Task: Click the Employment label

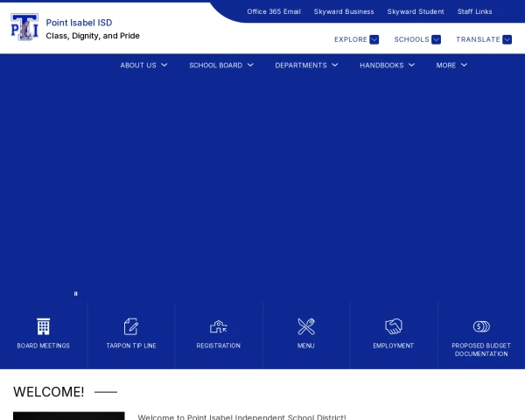Action: click(394, 346)
